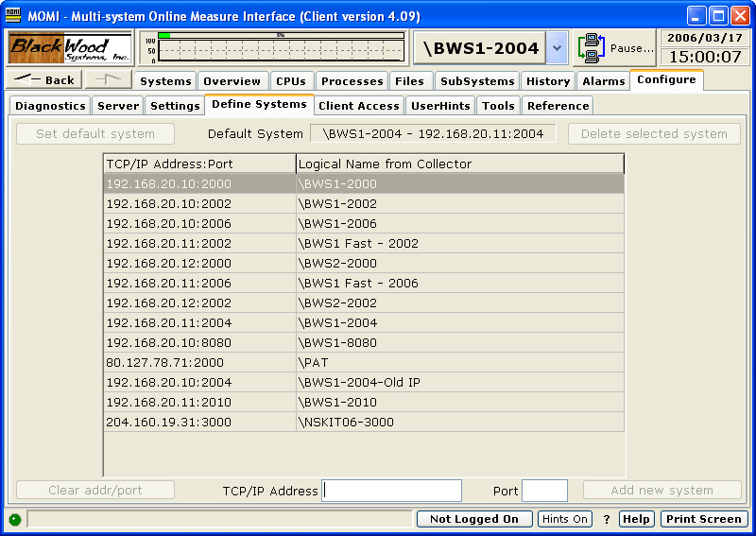Screen dimensions: 756x536
Task: Click the green status indicator icon
Action: [x=15, y=519]
